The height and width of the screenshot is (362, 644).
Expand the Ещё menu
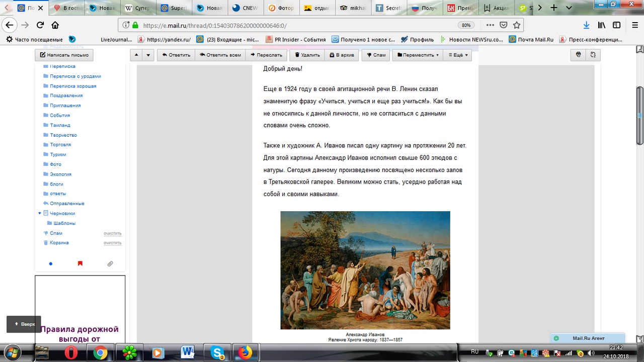click(458, 55)
